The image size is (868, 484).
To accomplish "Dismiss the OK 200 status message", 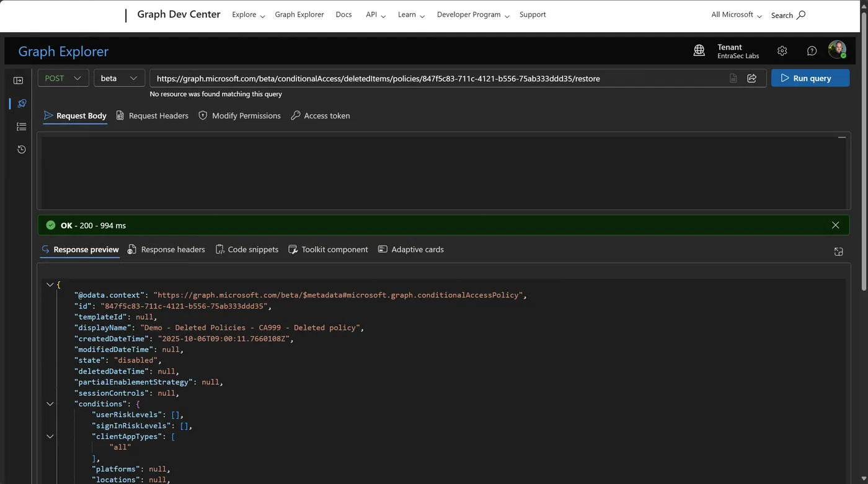I will pyautogui.click(x=836, y=225).
